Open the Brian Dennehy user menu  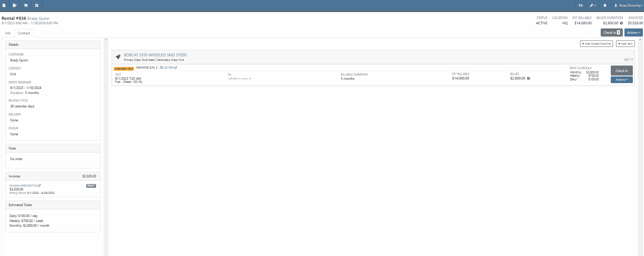pos(628,5)
